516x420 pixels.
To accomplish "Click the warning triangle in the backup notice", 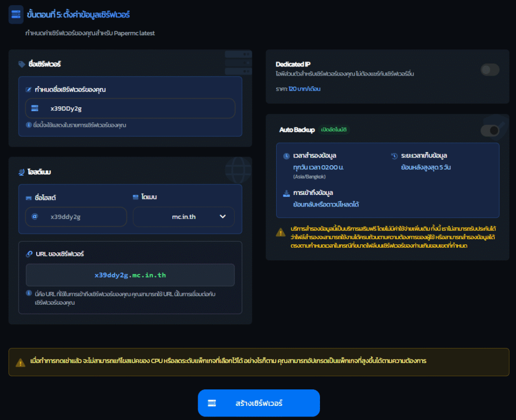I will click(280, 232).
